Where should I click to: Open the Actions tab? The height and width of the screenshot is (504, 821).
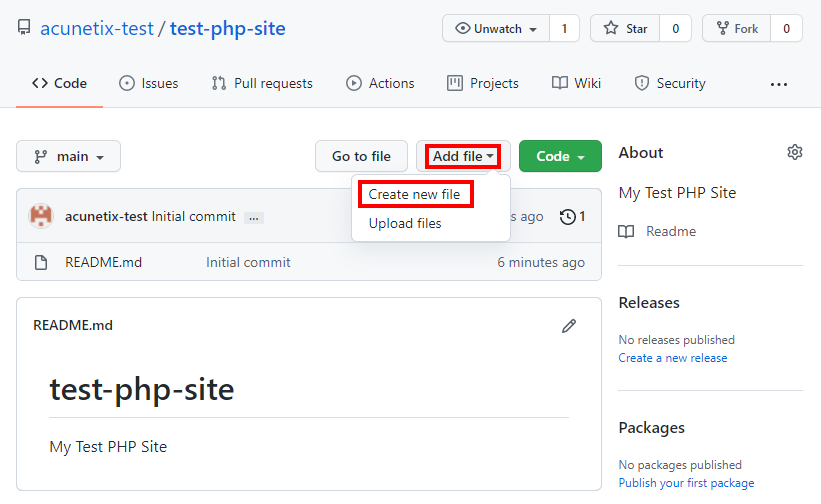tap(380, 83)
